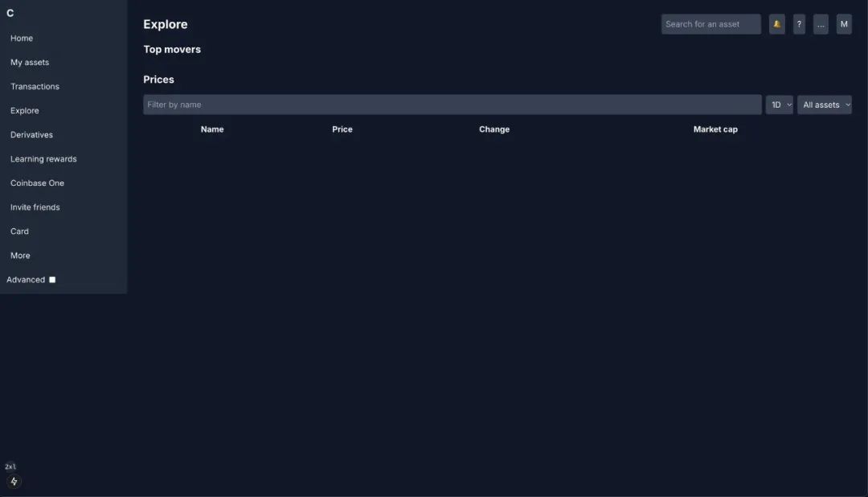Sort by the Market cap column header
This screenshot has width=868, height=497.
[715, 129]
